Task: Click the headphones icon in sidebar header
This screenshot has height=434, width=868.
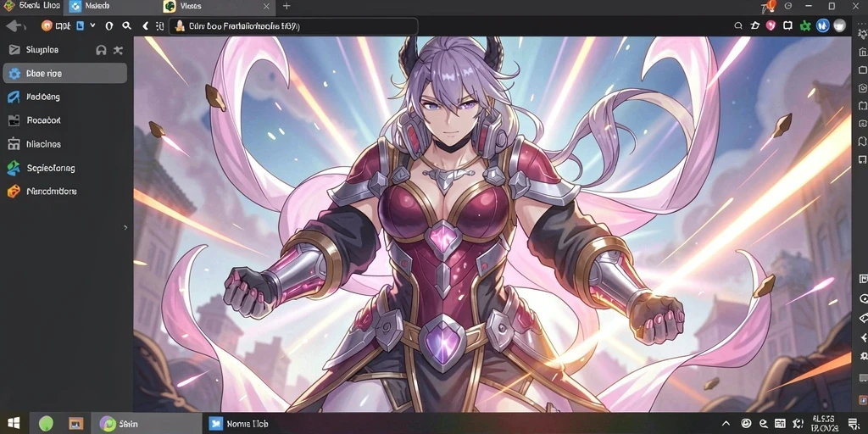Action: [x=101, y=50]
